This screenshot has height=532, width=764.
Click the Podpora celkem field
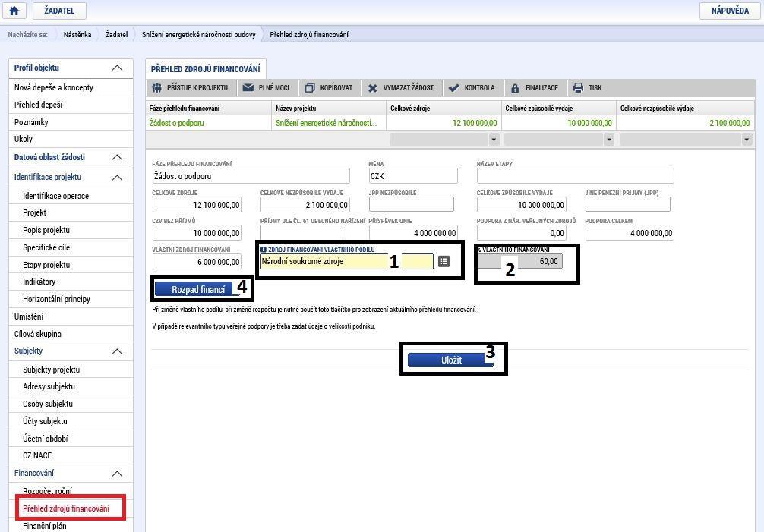pos(630,233)
